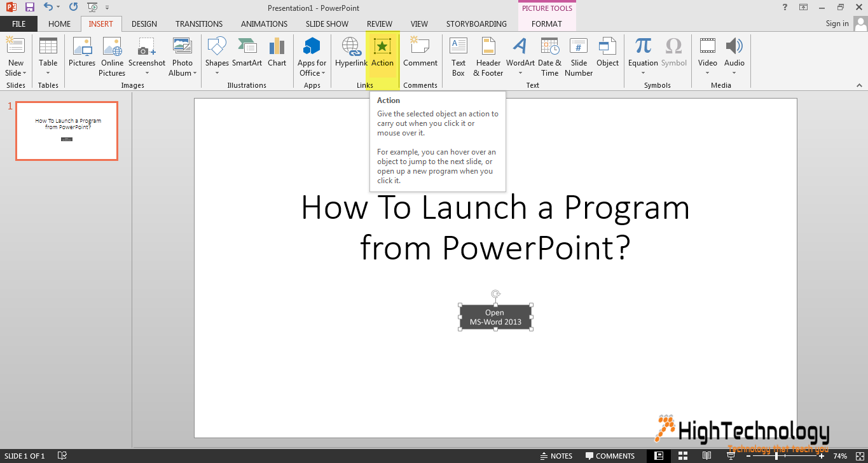Click the 74% zoom level
Image resolution: width=868 pixels, height=463 pixels.
pos(840,456)
